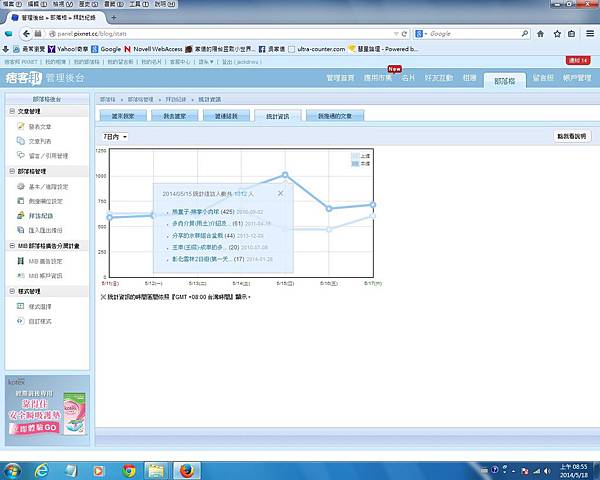Collapse the 部落格管理 sidebar section
The width and height of the screenshot is (600, 480).
pyautogui.click(x=12, y=171)
